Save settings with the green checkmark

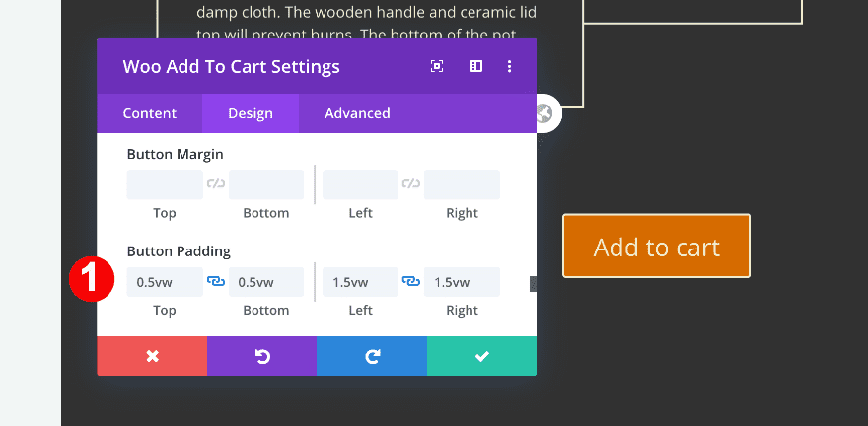coord(481,356)
